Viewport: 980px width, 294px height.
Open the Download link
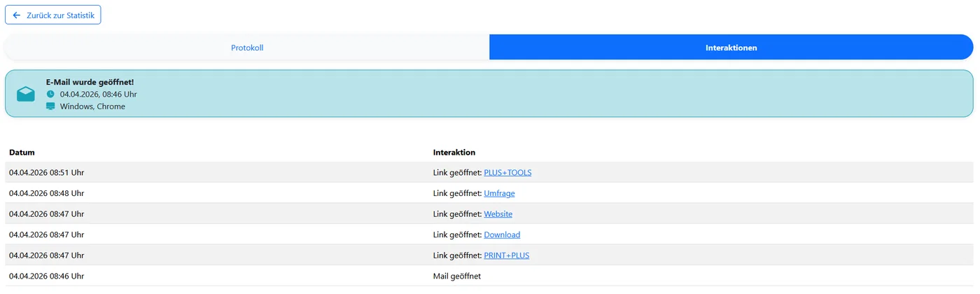tap(502, 234)
